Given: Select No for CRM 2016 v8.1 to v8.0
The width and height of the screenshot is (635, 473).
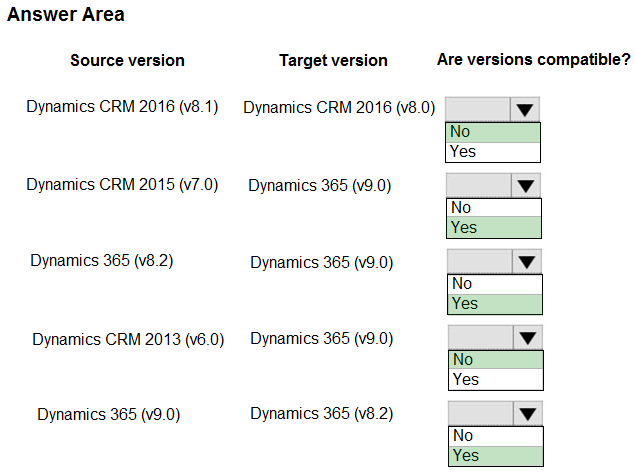Looking at the screenshot, I should pyautogui.click(x=493, y=132).
